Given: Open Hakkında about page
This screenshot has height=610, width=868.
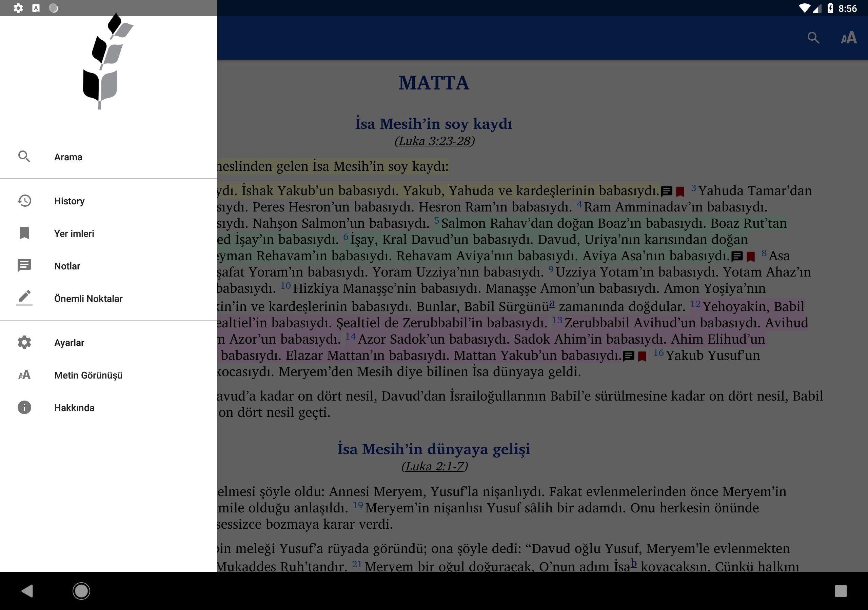Looking at the screenshot, I should tap(108, 408).
